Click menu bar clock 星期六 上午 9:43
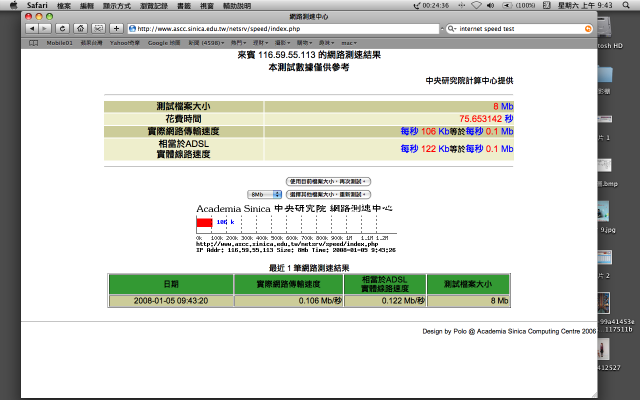Viewport: 640px width, 400px height. point(585,5)
